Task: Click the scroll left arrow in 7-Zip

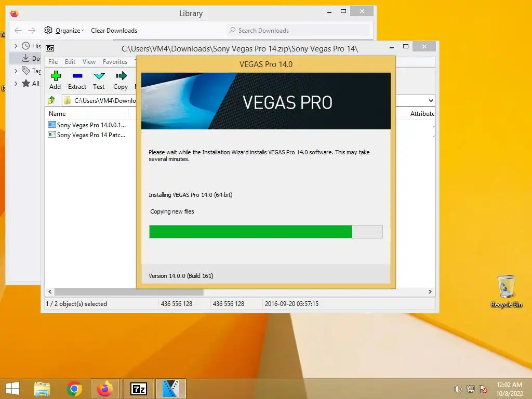Action: (x=50, y=292)
